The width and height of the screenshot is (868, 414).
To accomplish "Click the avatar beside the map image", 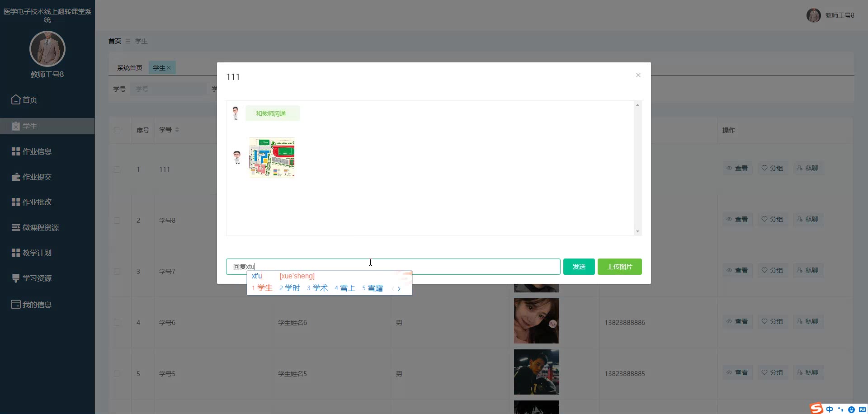I will click(237, 157).
